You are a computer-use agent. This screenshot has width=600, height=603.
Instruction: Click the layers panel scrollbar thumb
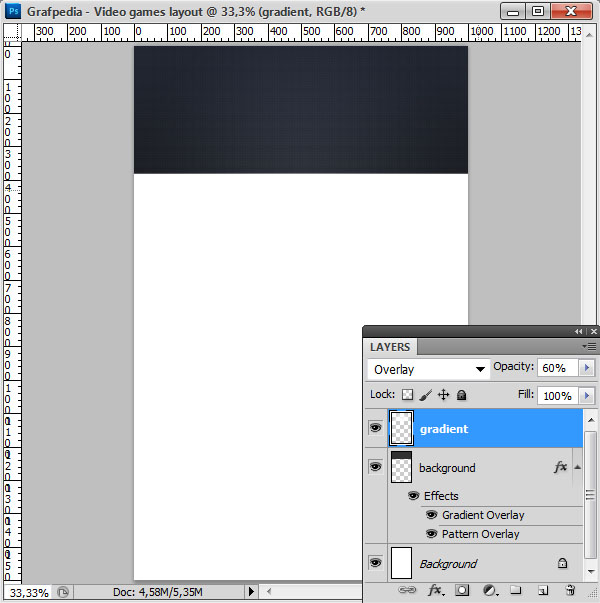click(x=590, y=495)
